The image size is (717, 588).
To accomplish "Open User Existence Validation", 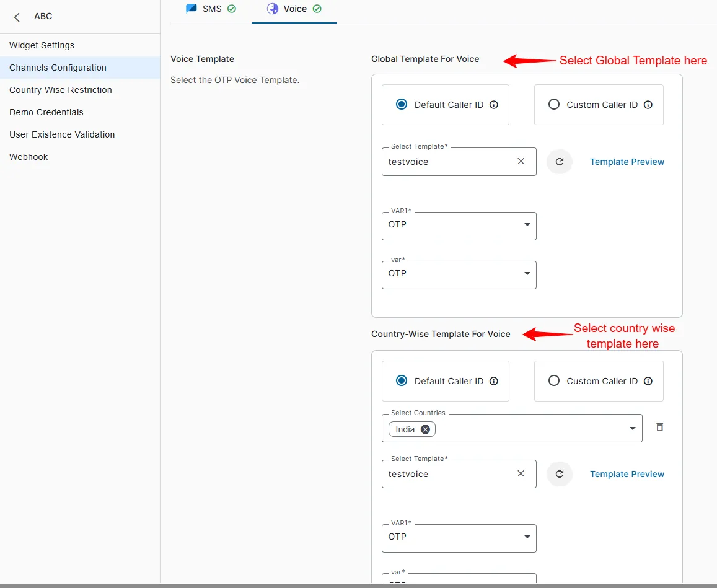I will pos(80,135).
